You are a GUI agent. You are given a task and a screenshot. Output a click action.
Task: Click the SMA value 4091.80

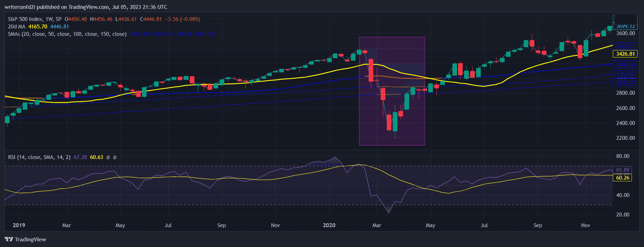point(205,34)
